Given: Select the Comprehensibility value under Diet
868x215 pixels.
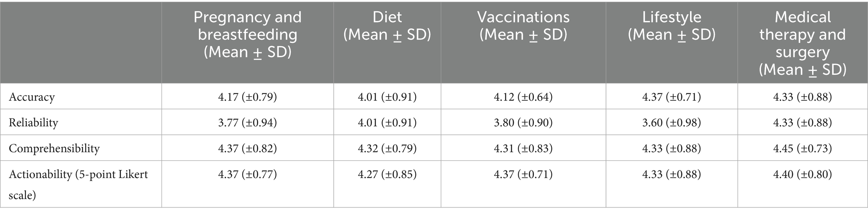Looking at the screenshot, I should [x=387, y=148].
